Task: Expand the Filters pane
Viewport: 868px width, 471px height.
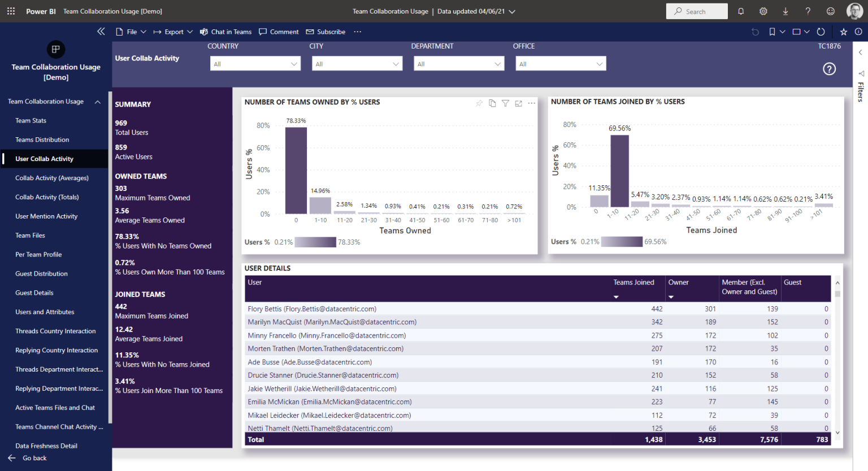Action: pos(860,53)
